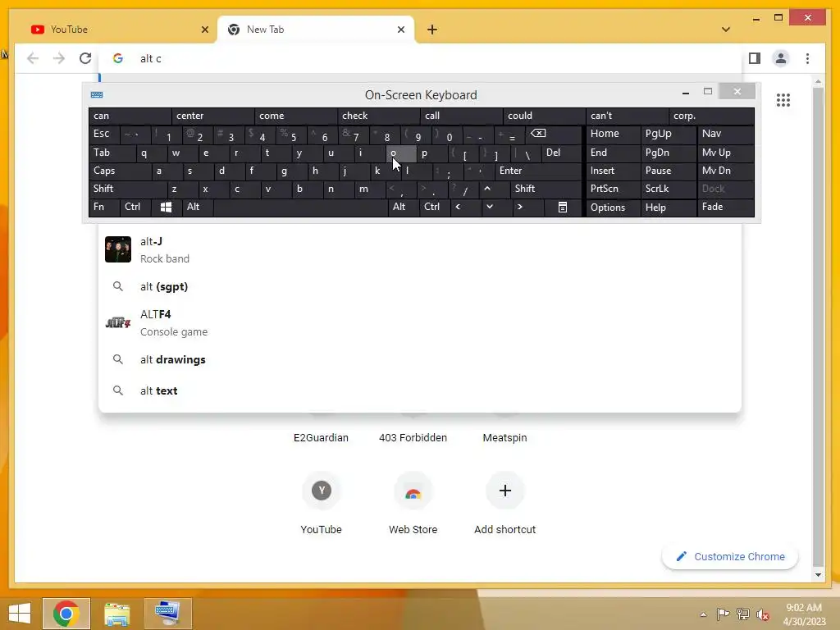Tap the letter o key
840x630 pixels.
click(x=400, y=153)
